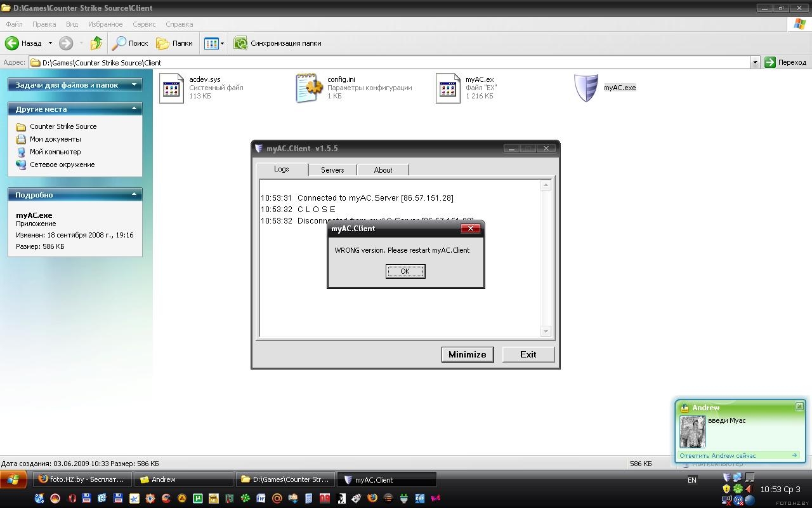
Task: Open the Избранное menu
Action: [x=105, y=24]
